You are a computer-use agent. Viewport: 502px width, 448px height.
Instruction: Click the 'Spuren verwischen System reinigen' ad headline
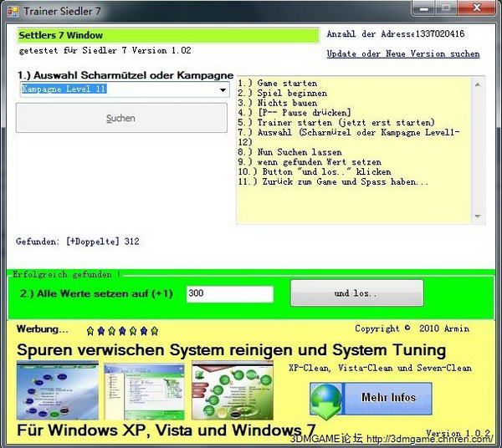pos(231,349)
